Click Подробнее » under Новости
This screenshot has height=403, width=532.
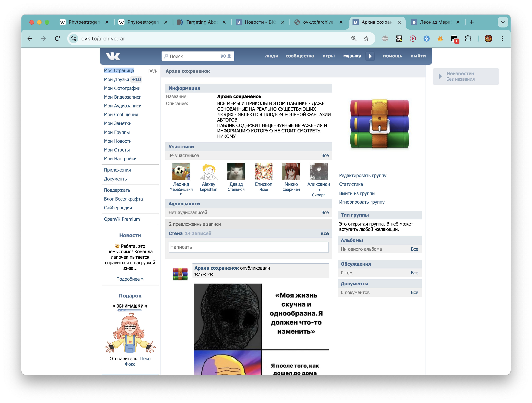click(130, 279)
